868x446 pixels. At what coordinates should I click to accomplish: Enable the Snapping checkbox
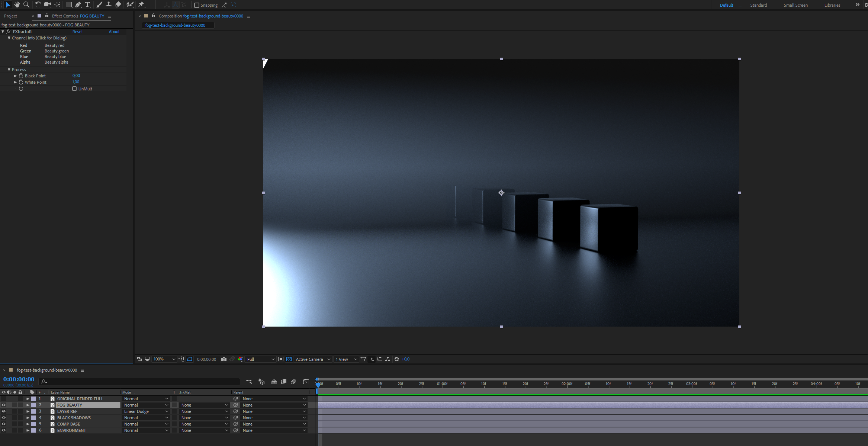pyautogui.click(x=197, y=5)
